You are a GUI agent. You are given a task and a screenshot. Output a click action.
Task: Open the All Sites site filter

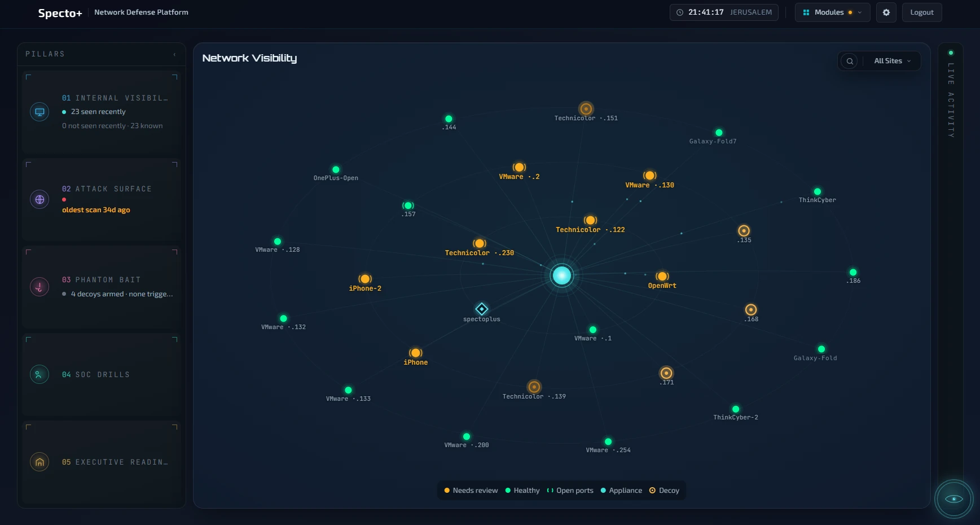[892, 61]
